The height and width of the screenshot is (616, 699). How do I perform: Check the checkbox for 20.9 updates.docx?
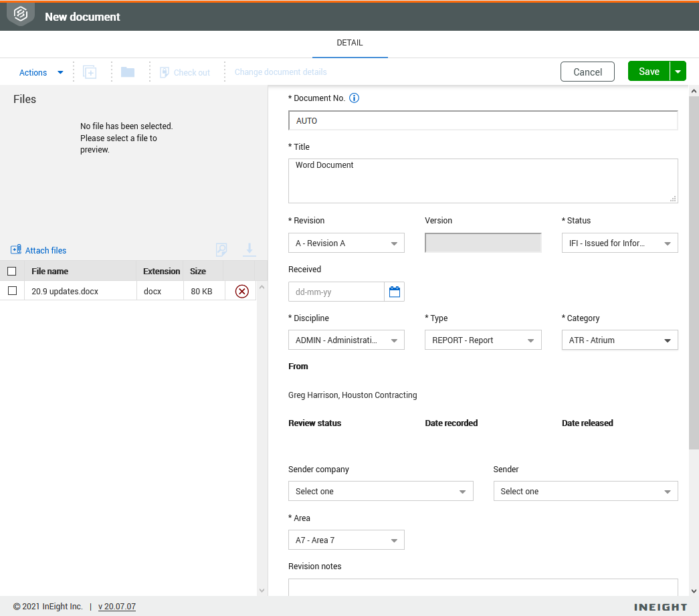coord(11,290)
